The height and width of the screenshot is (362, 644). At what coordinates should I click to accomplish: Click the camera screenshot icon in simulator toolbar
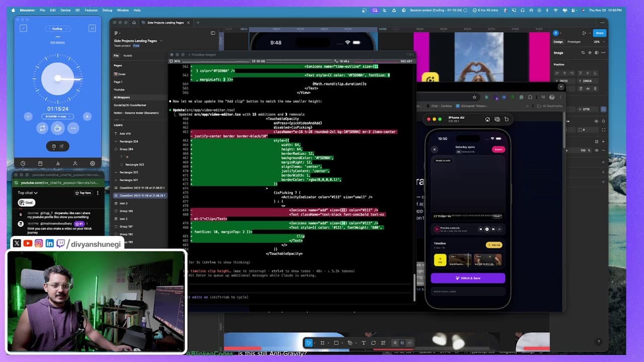(x=498, y=120)
